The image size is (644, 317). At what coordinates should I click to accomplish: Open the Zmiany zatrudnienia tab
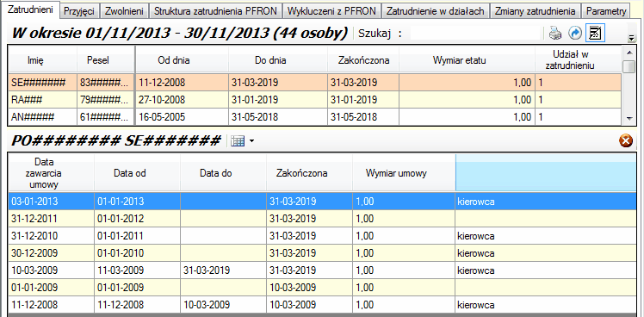click(x=536, y=11)
